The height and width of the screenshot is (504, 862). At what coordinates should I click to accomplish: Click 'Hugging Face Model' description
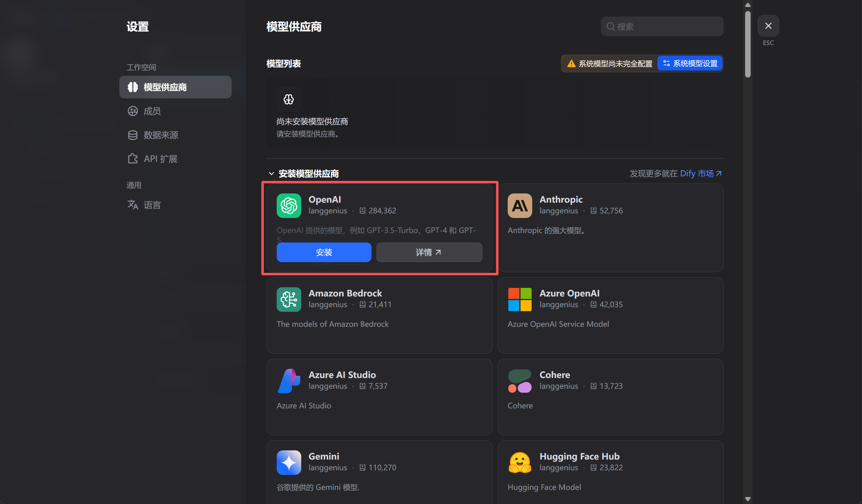pyautogui.click(x=544, y=487)
